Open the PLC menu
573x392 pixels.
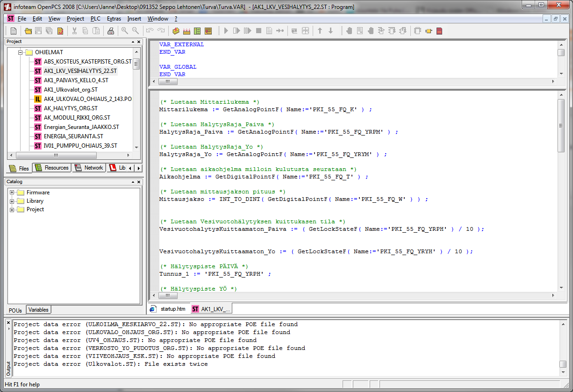[x=95, y=19]
